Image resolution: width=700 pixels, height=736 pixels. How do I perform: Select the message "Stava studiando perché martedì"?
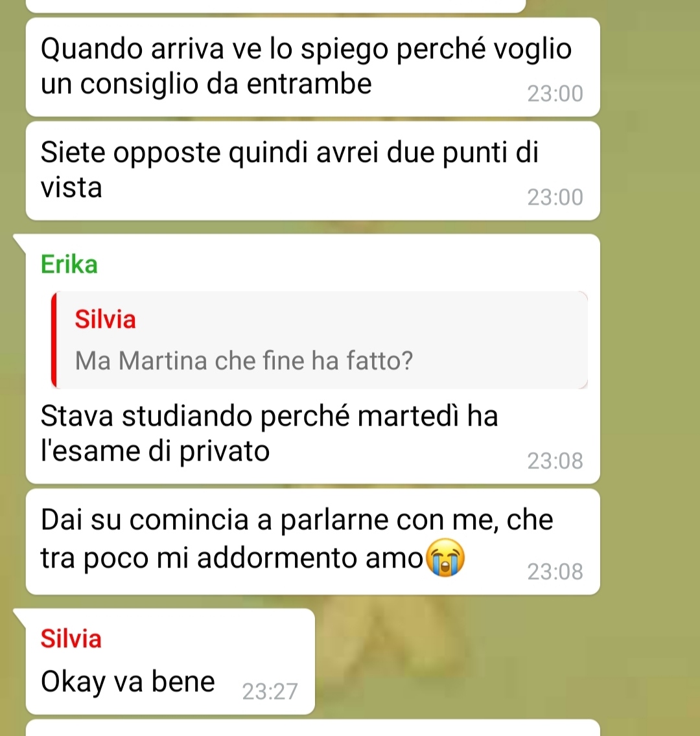click(312, 359)
